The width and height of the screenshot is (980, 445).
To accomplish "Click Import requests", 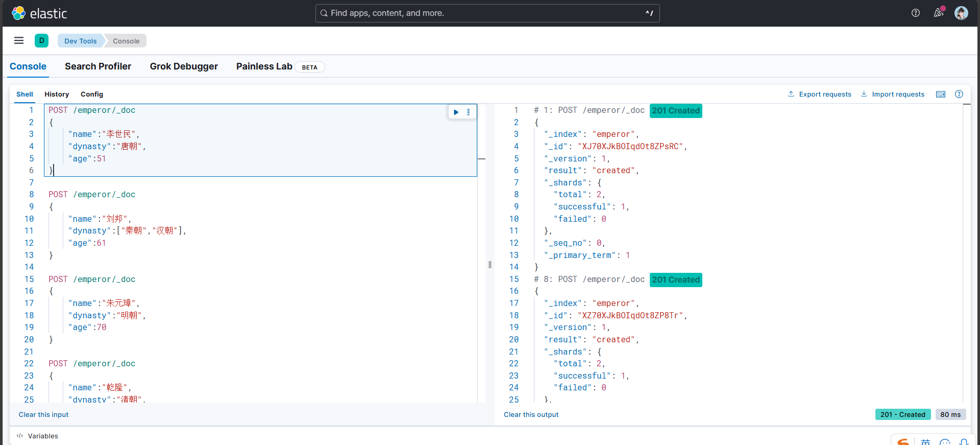I will 893,95.
